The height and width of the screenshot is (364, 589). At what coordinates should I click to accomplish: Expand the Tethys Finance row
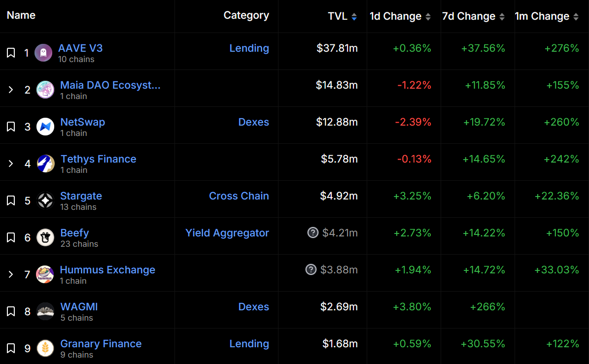click(11, 164)
